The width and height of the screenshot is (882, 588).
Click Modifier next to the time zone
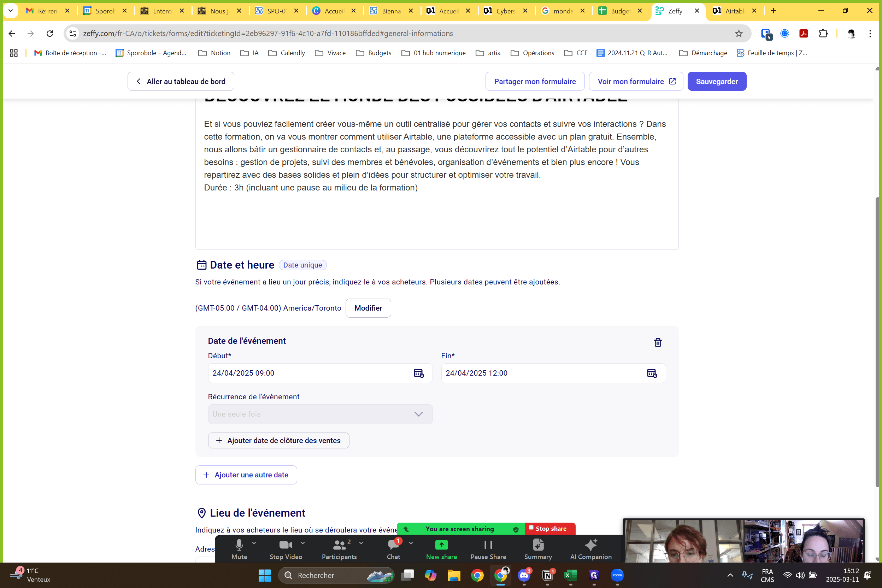point(368,308)
